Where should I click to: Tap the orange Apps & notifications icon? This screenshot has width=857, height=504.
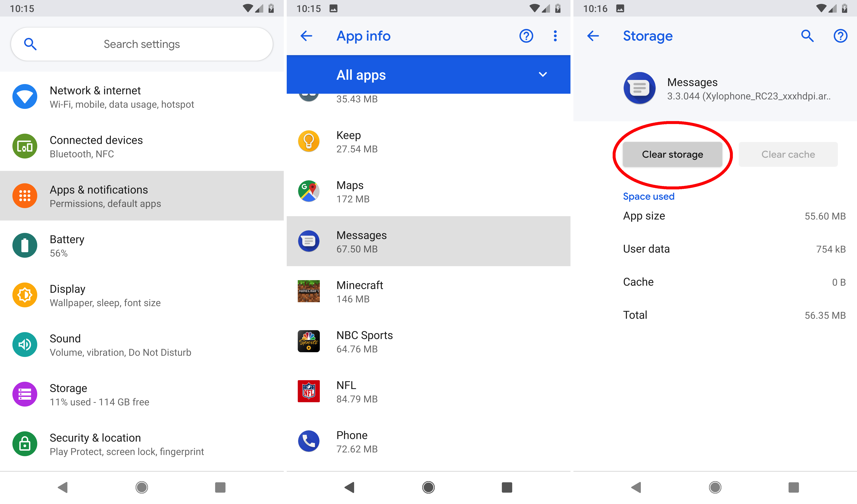[25, 196]
